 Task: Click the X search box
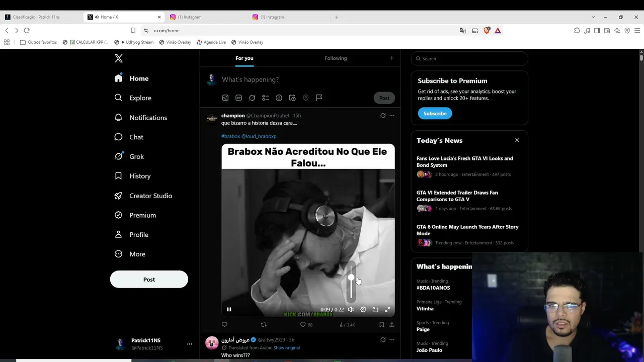[469, 59]
